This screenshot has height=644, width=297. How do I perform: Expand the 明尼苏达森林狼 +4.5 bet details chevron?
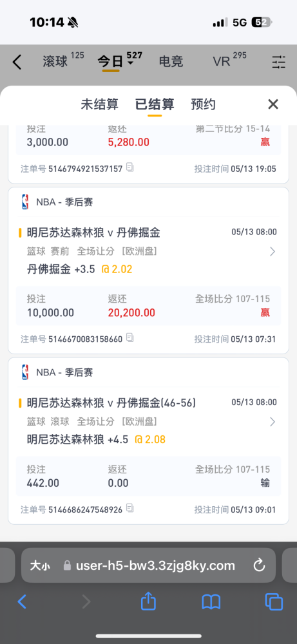[x=273, y=422]
